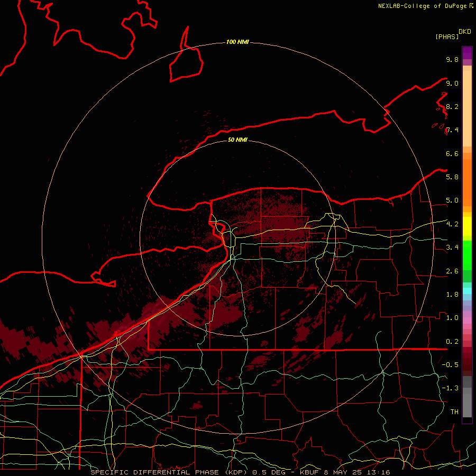The image size is (476, 476).
Task: Click the 8.2 scale value
Action: (x=452, y=106)
